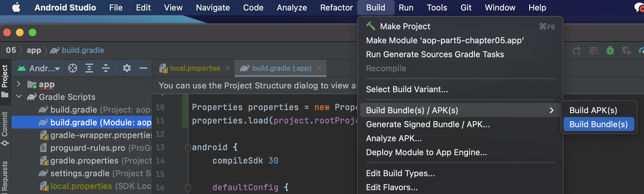Choose Run Generate Sources Gradle Tasks
644x194 pixels.
pos(460,54)
